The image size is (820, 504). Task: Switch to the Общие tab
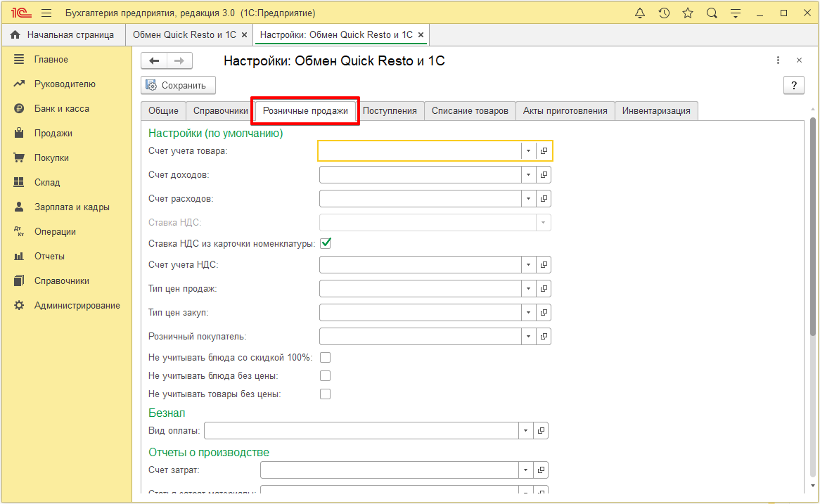point(163,111)
